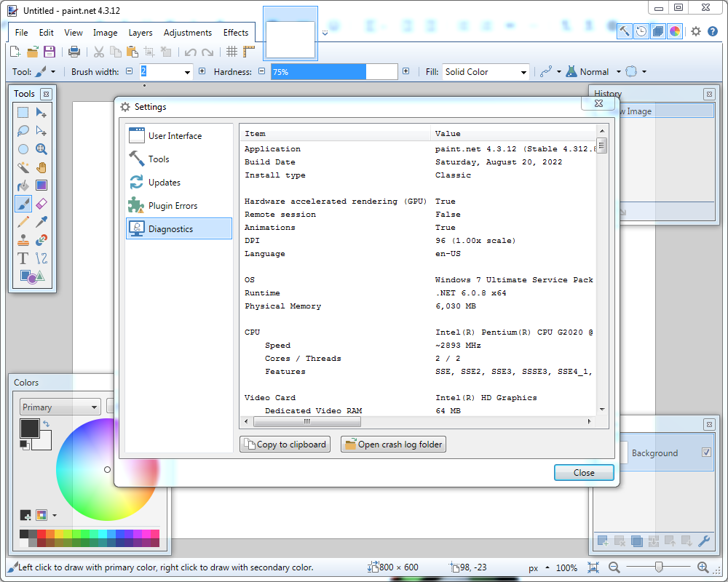Screen dimensions: 728x582
Task: Select the Lasso Select tool
Action: point(23,131)
